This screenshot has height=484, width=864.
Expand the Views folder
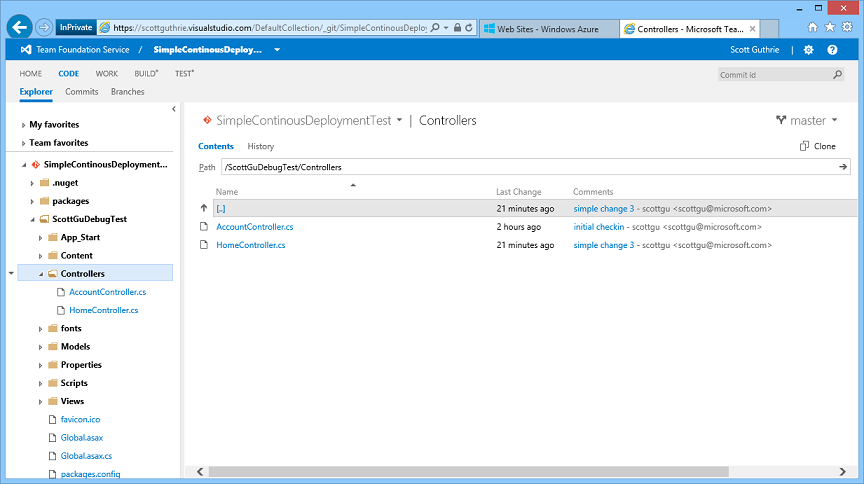click(40, 401)
